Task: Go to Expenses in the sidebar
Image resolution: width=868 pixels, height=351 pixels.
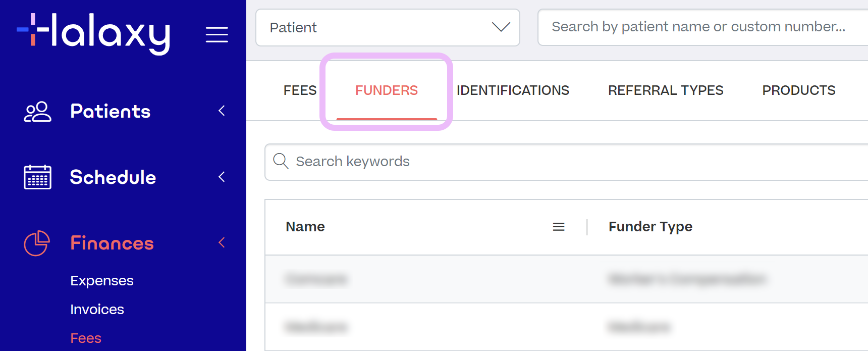Action: point(102,281)
